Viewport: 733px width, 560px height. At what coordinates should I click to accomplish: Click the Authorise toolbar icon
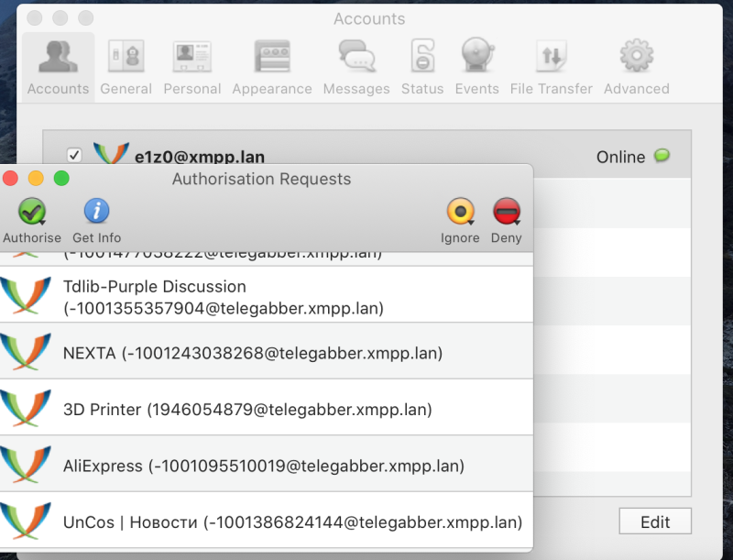(x=32, y=212)
